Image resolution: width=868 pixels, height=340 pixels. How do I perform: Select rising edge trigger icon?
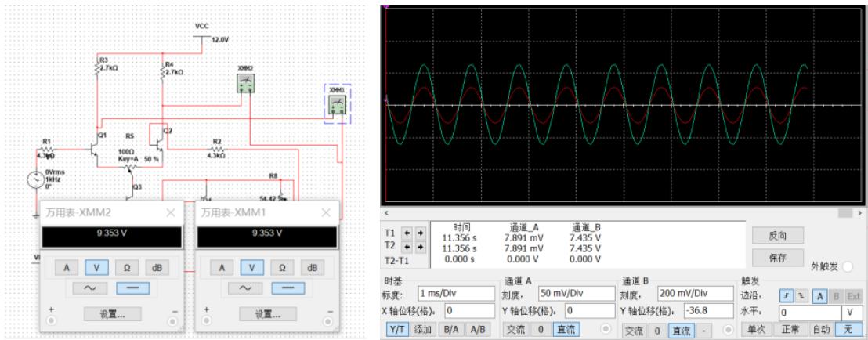[786, 296]
